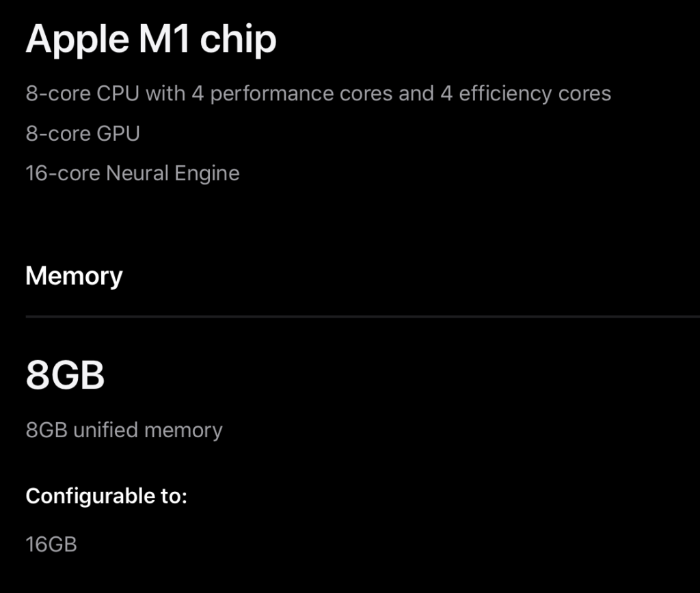Click the Apple M1 chip heading
Screen dimensions: 700x593
point(151,40)
